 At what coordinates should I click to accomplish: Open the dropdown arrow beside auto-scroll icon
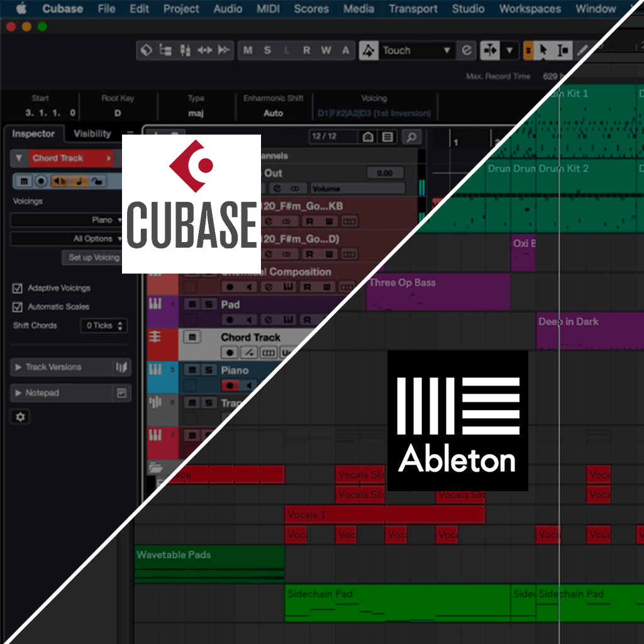tap(509, 50)
